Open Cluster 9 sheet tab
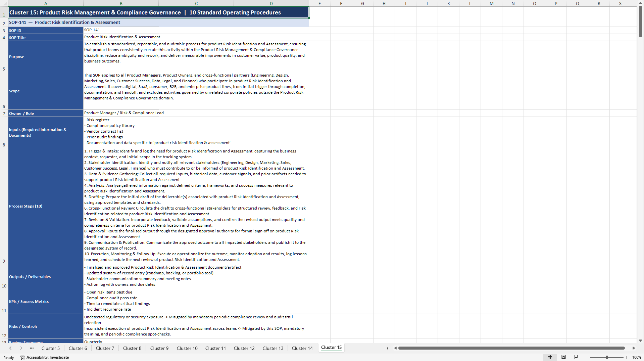 159,348
